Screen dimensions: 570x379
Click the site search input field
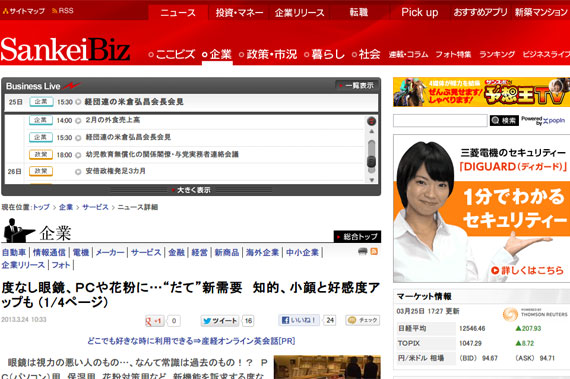[x=440, y=120]
